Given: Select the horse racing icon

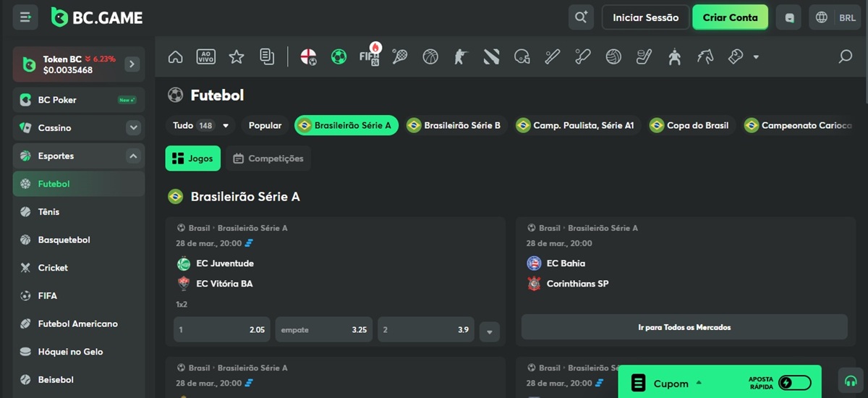Looking at the screenshot, I should coord(705,56).
